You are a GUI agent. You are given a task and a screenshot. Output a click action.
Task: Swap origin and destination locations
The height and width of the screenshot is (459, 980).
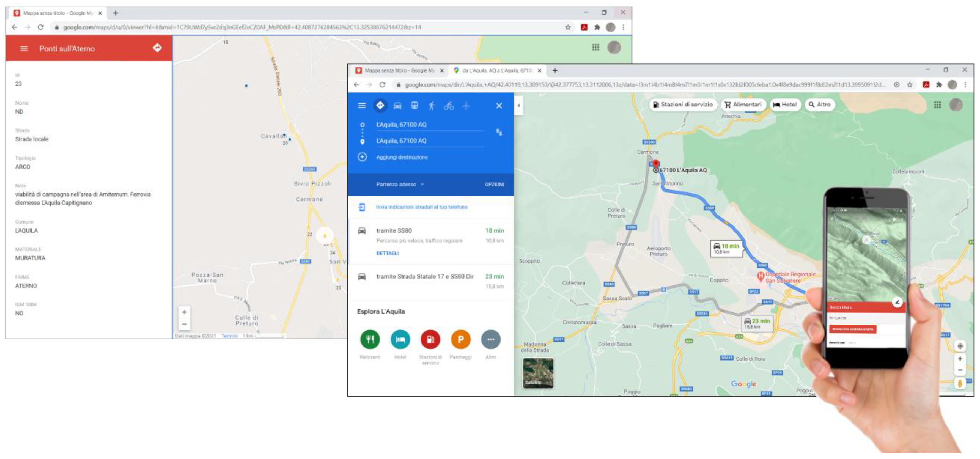[499, 132]
